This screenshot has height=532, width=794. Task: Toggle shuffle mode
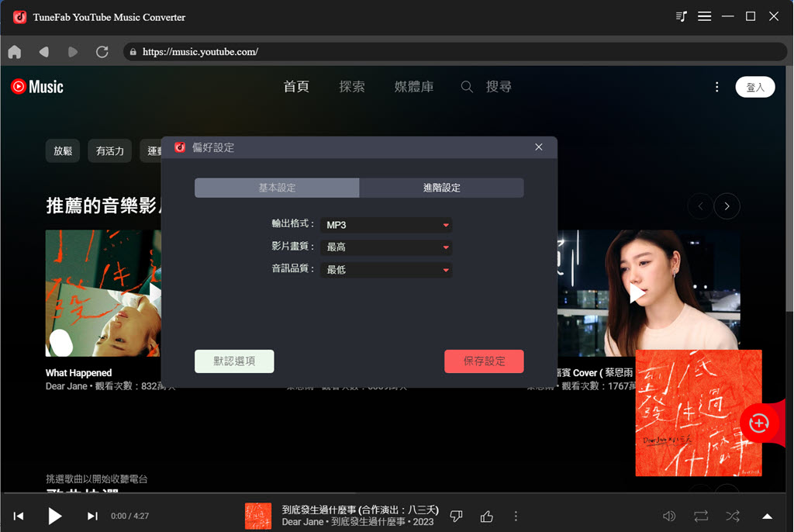click(x=732, y=516)
